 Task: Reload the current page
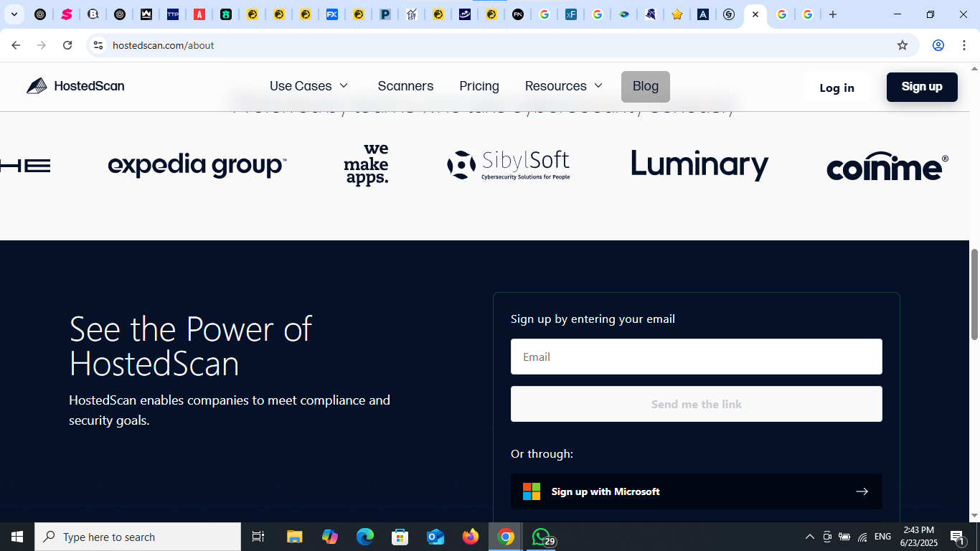point(67,45)
